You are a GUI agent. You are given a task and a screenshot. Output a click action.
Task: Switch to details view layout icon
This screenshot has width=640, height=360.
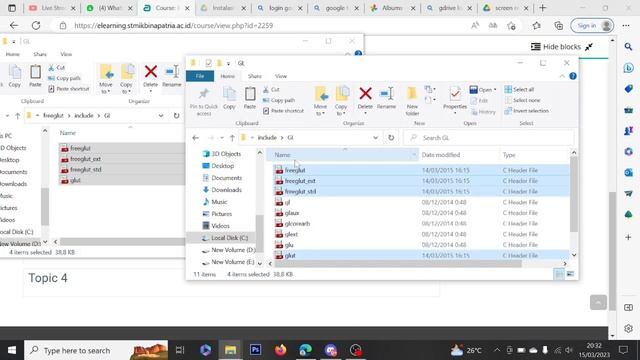[x=559, y=274]
